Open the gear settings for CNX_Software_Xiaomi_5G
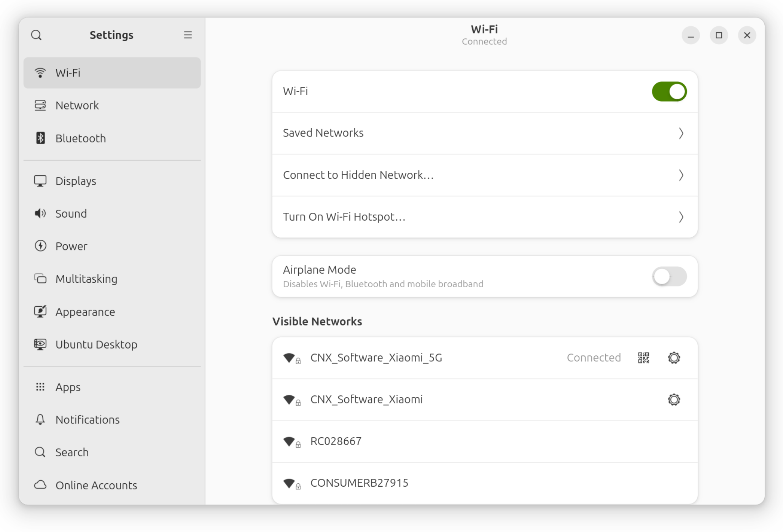Viewport: 783px width, 532px height. (674, 358)
